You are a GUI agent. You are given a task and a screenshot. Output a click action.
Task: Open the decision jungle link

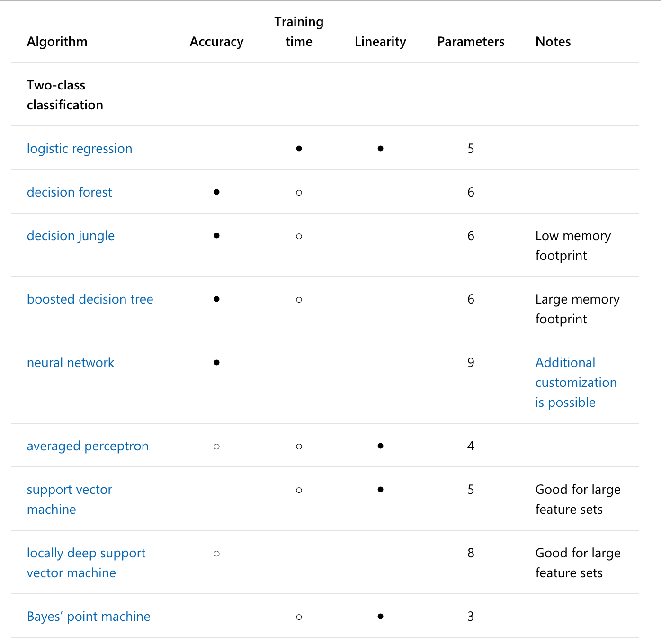tap(71, 236)
